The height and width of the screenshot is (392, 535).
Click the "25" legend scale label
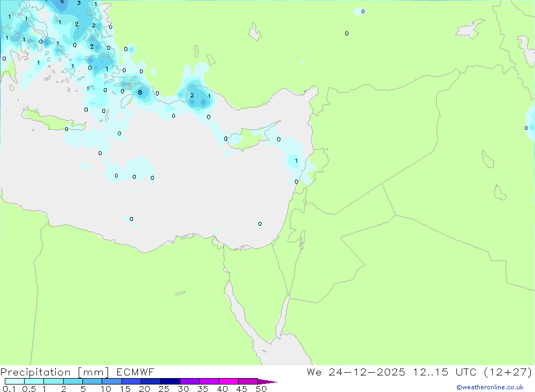pyautogui.click(x=164, y=389)
